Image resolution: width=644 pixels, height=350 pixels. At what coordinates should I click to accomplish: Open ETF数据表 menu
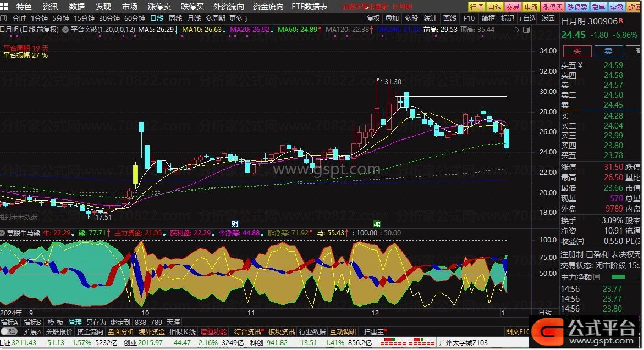point(309,7)
